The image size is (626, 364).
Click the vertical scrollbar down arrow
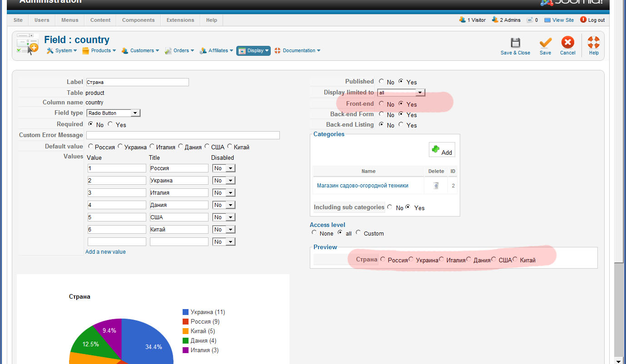(x=618, y=360)
